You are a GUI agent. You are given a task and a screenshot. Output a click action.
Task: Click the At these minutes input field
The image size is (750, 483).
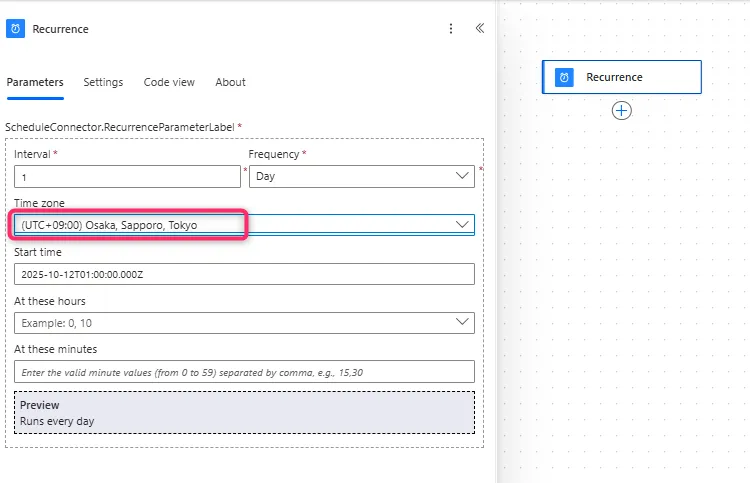point(244,371)
